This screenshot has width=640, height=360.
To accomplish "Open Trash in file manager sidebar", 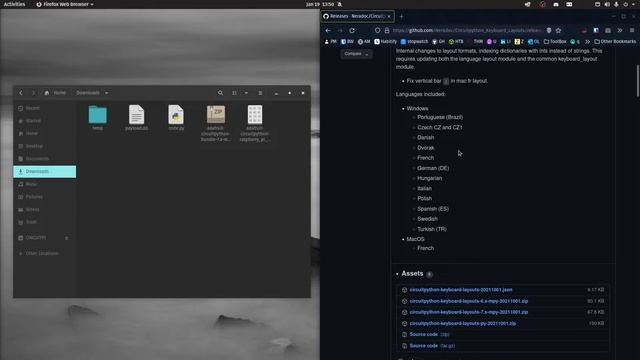I will pyautogui.click(x=44, y=222).
